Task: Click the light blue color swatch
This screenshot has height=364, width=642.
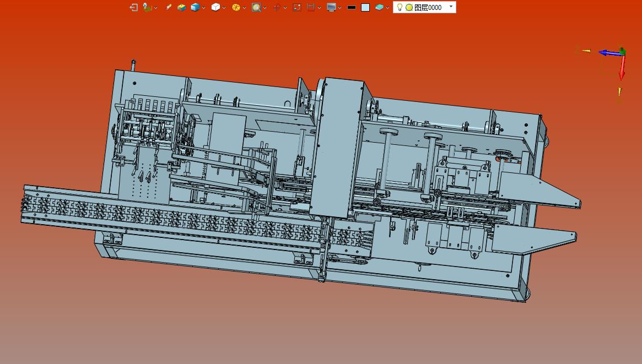Action: 365,7
